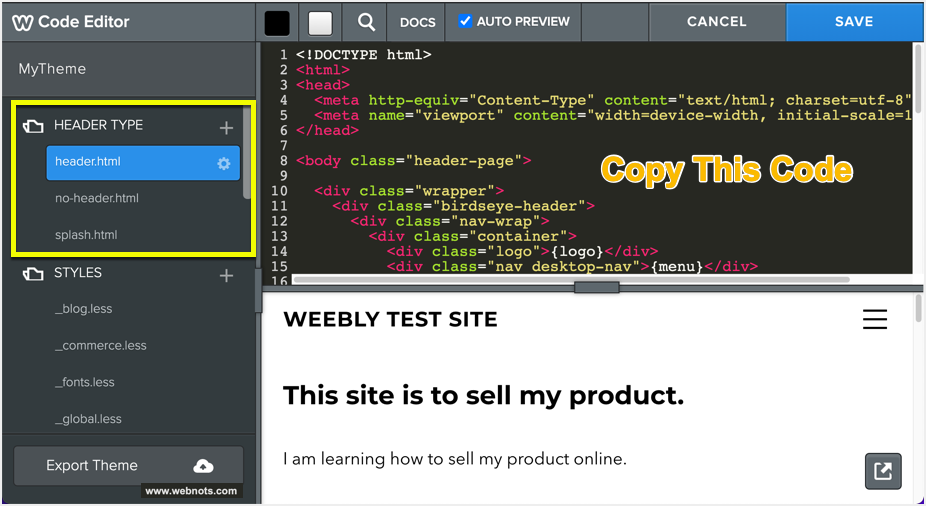Click the splitter handle between code and preview

pos(596,287)
